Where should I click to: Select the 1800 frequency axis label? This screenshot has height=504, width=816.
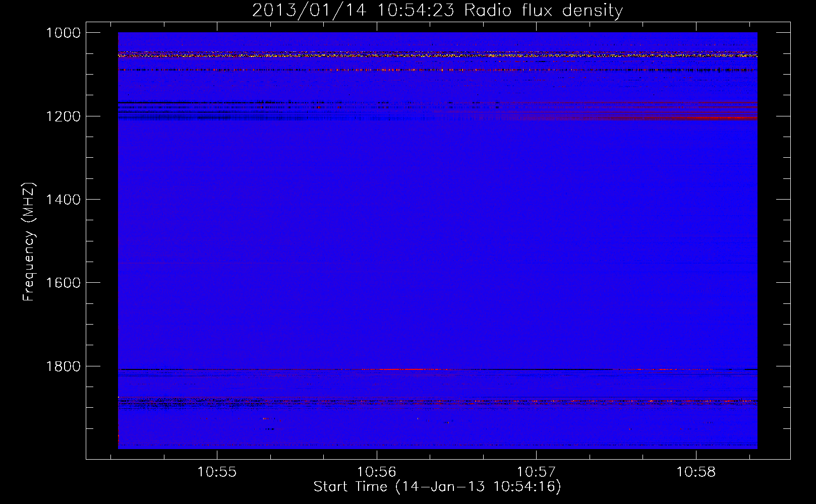click(63, 366)
